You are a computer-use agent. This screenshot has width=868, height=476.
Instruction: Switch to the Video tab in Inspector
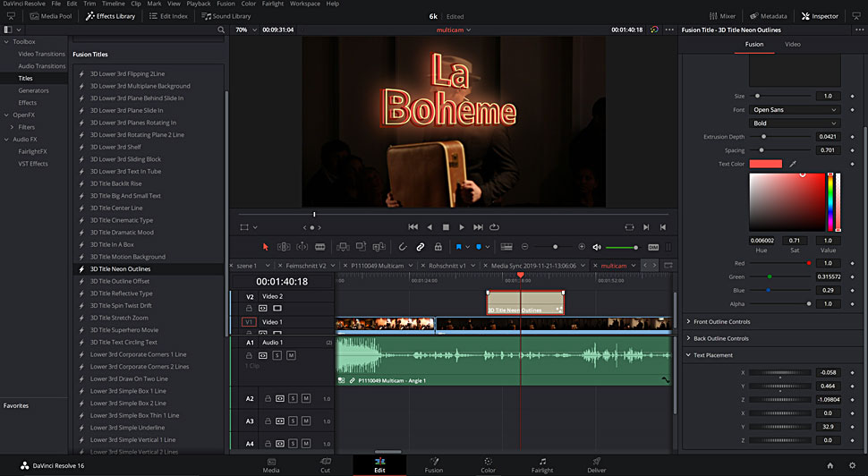[x=792, y=44]
